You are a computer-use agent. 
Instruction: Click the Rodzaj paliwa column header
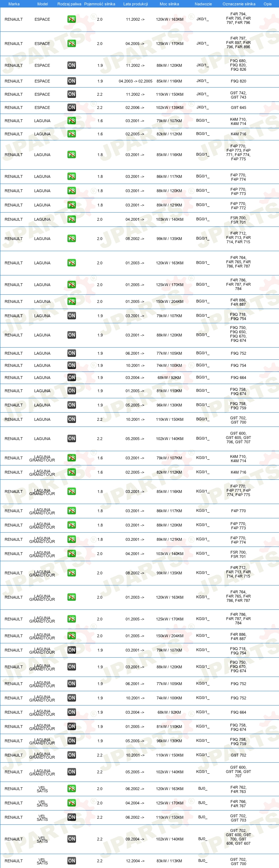coord(69,4)
